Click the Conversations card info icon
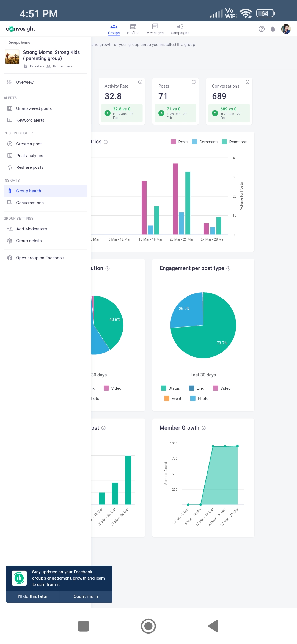This screenshot has height=644, width=297. point(247,82)
